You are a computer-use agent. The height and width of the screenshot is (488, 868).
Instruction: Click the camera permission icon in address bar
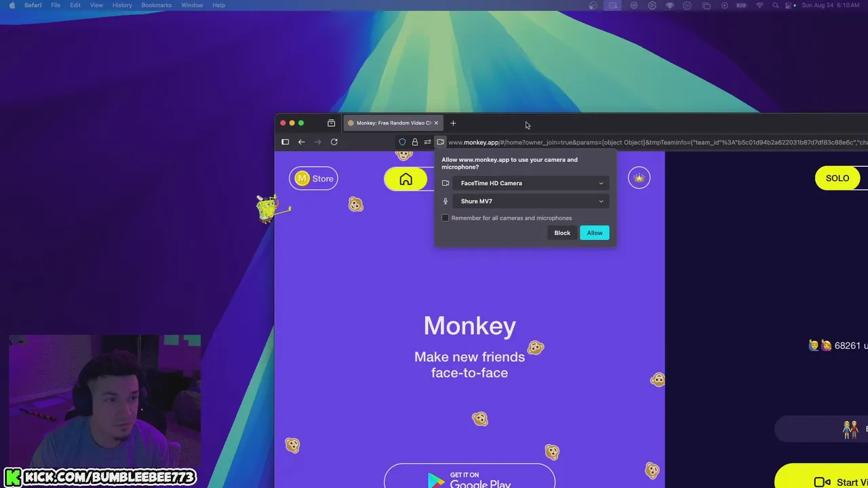click(x=440, y=142)
